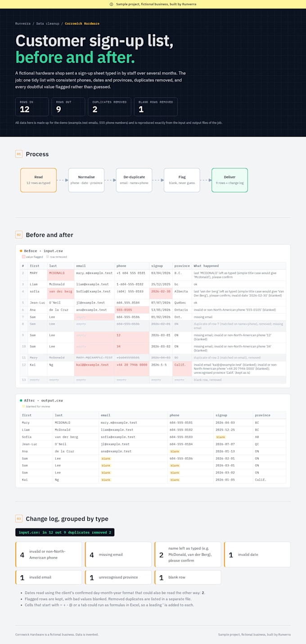Click the 'missing email' change log card

pos(118,555)
